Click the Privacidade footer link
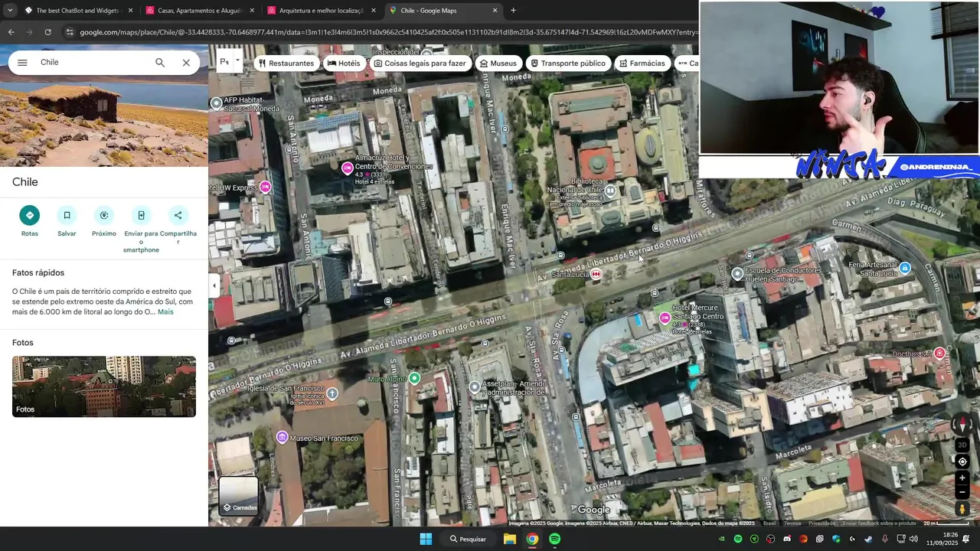Screen dimensions: 980x551 (x=822, y=523)
